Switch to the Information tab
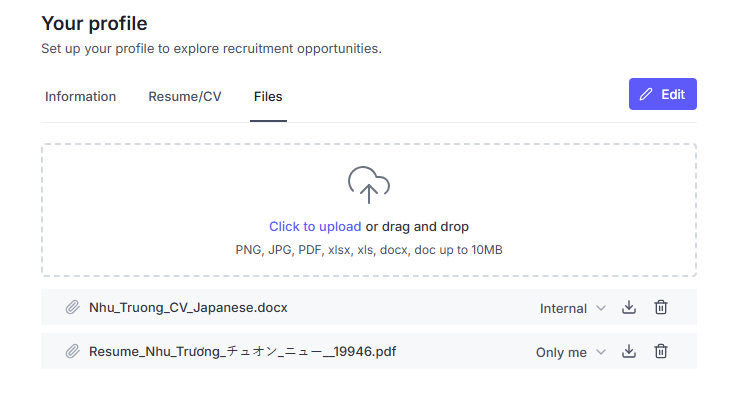The width and height of the screenshot is (736, 395). click(x=80, y=97)
